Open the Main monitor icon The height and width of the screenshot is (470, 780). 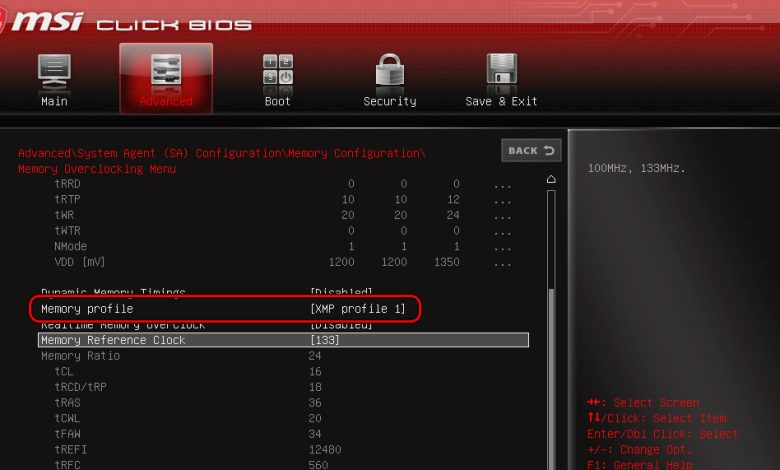click(54, 71)
